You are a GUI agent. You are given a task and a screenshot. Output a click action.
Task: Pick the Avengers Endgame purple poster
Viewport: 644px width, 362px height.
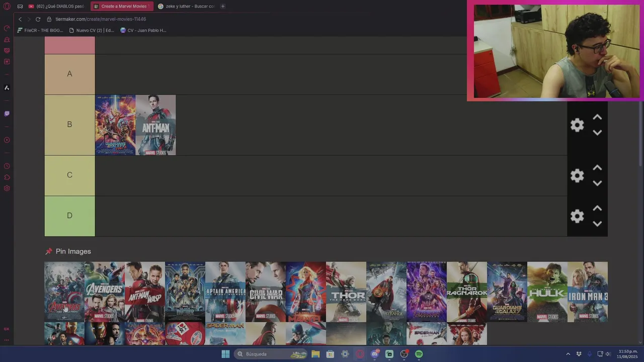pyautogui.click(x=427, y=292)
